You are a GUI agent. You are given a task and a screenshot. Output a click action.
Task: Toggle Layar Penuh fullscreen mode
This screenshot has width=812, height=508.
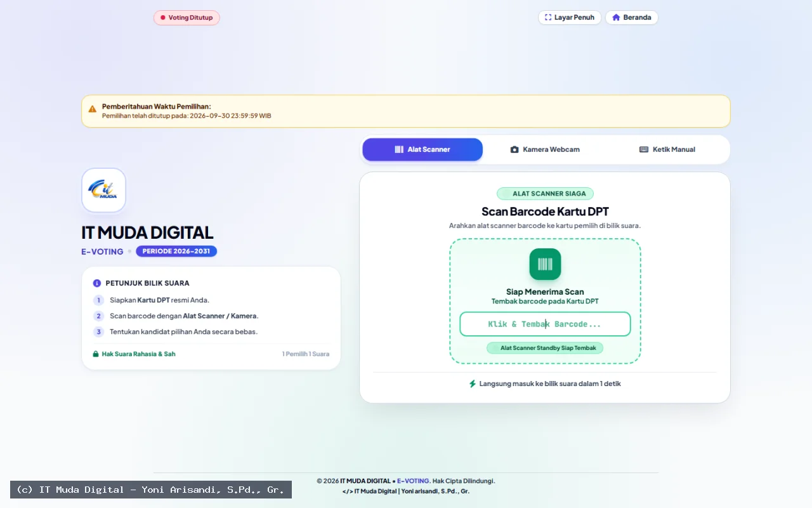[570, 17]
